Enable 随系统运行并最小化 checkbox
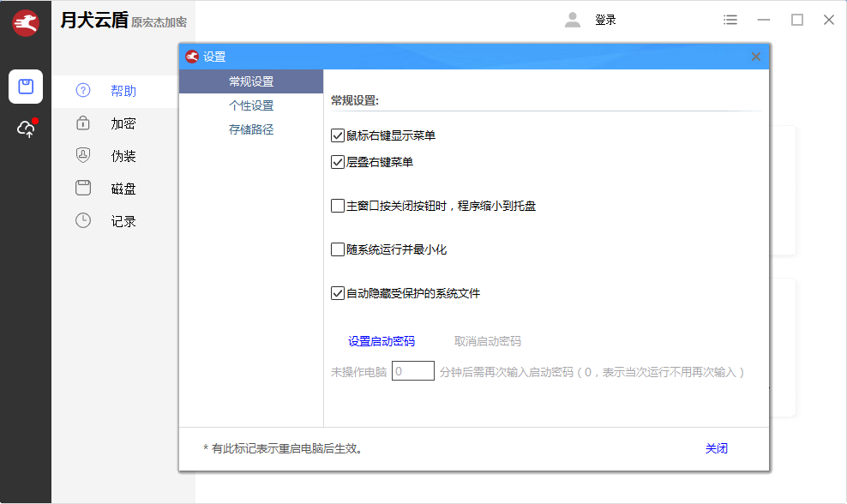Viewport: 847px width, 504px height. [338, 250]
